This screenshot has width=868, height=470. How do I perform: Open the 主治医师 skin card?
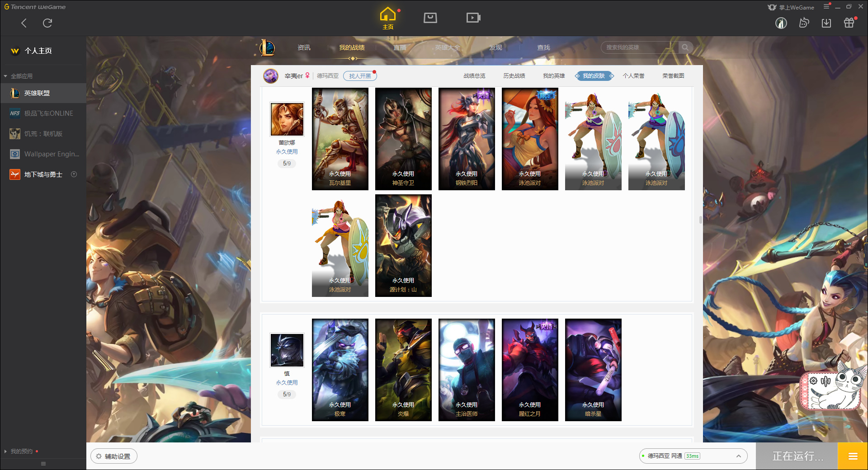(x=467, y=370)
